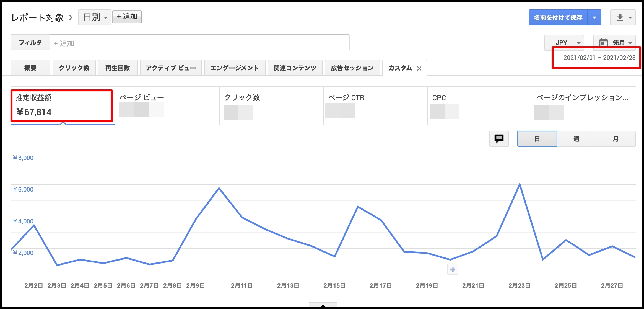The height and width of the screenshot is (309, 644).
Task: Expand the bottom collapse arrow handle
Action: click(323, 305)
